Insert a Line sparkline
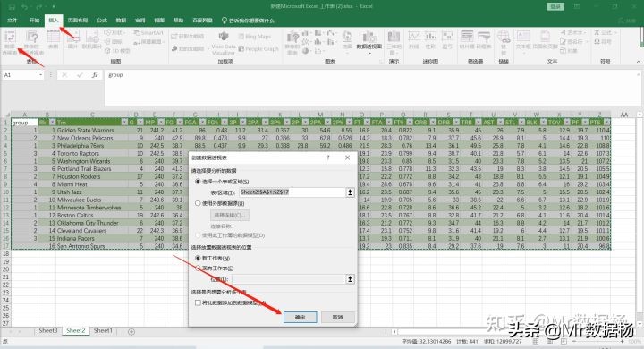Image resolution: width=644 pixels, height=349 pixels. tap(413, 40)
